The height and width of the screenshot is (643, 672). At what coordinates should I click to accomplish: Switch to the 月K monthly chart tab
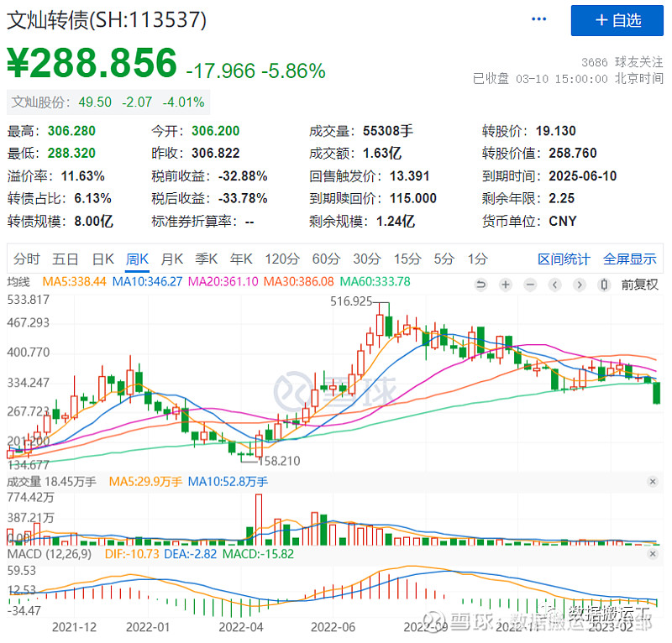[172, 259]
